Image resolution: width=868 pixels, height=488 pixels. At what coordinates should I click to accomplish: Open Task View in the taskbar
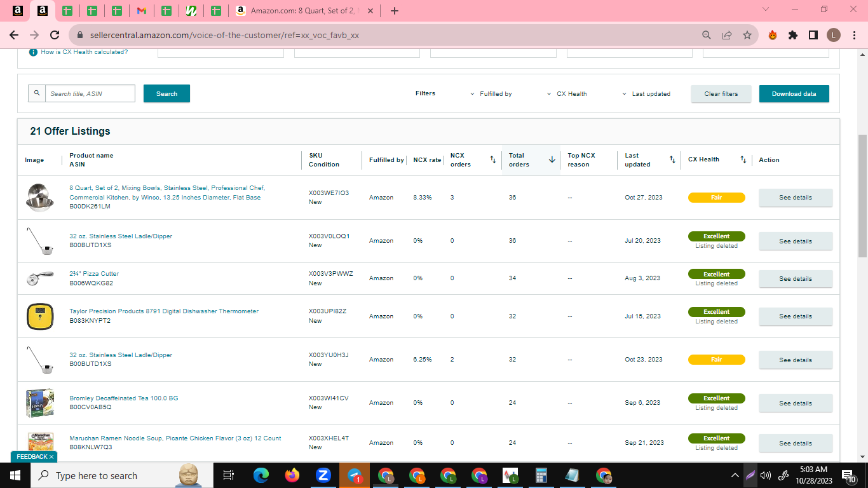(229, 475)
